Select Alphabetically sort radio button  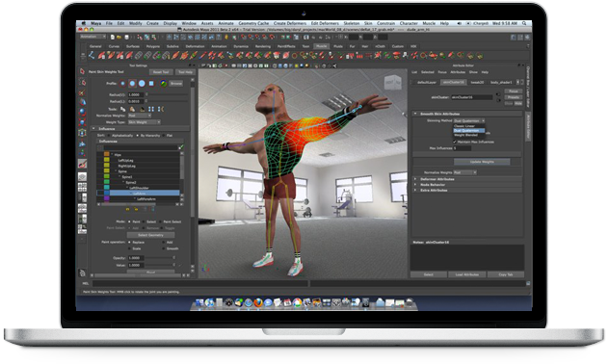click(109, 136)
